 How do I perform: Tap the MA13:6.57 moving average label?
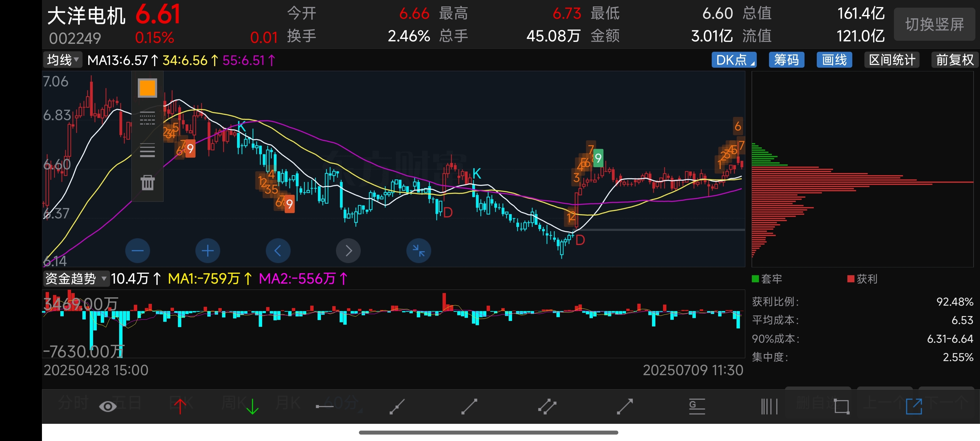123,60
